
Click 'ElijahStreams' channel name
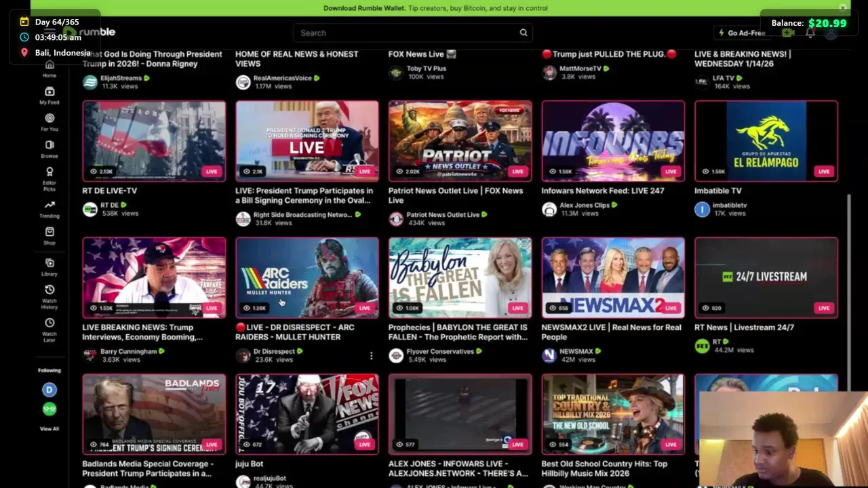tap(121, 78)
